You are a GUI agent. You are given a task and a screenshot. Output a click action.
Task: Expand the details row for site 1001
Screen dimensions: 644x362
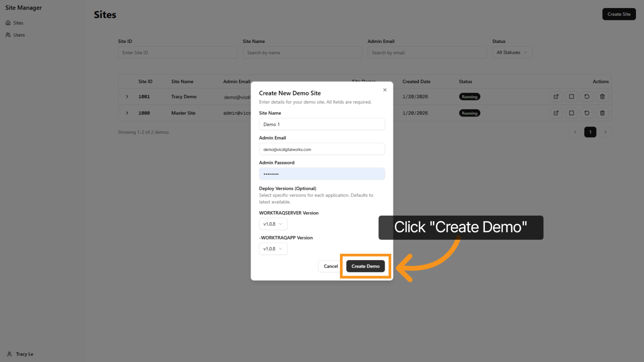[x=127, y=97]
